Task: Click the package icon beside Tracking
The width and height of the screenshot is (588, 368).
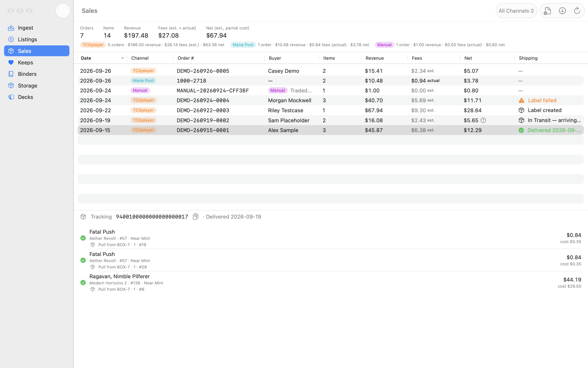Action: click(x=83, y=217)
